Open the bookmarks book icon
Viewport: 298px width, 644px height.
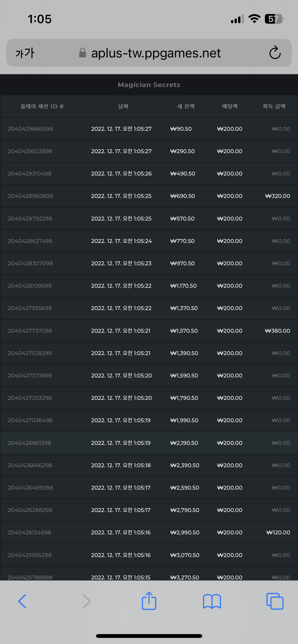tap(212, 601)
